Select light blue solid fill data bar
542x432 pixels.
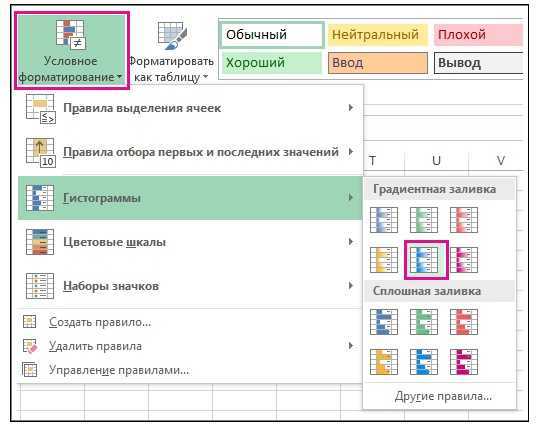coord(424,362)
